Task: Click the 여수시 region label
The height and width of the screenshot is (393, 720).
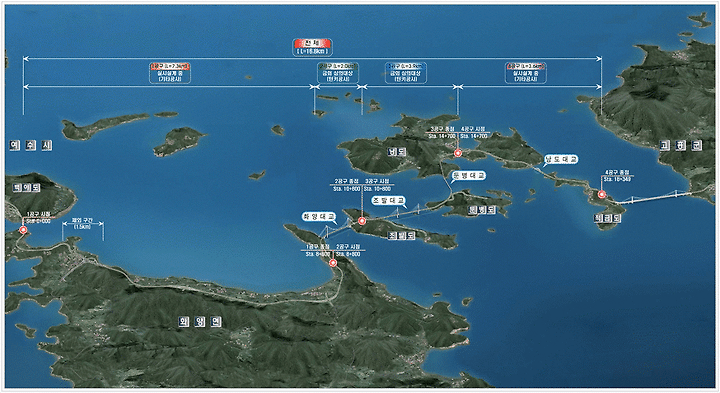Action: (x=31, y=146)
